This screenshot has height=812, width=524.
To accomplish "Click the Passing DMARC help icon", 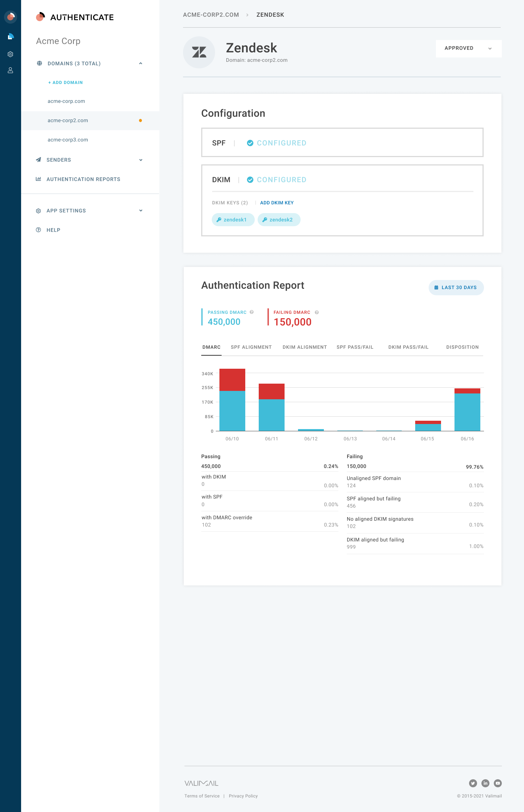I will pos(252,312).
